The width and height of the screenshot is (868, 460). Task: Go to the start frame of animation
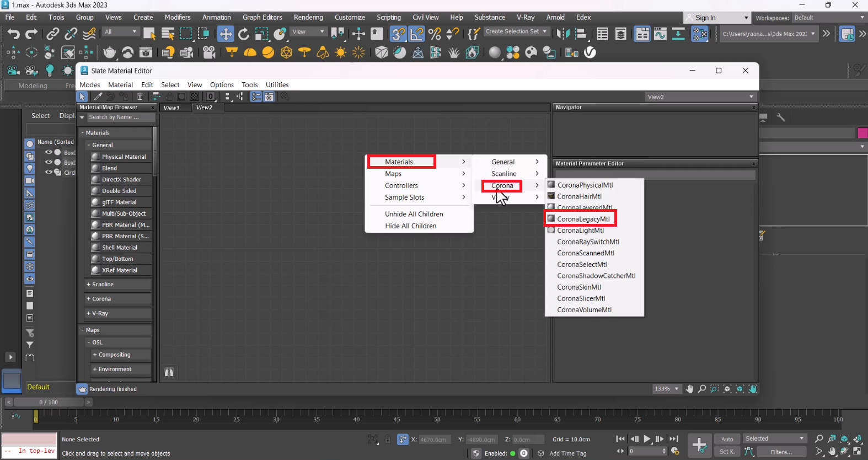tap(620, 439)
